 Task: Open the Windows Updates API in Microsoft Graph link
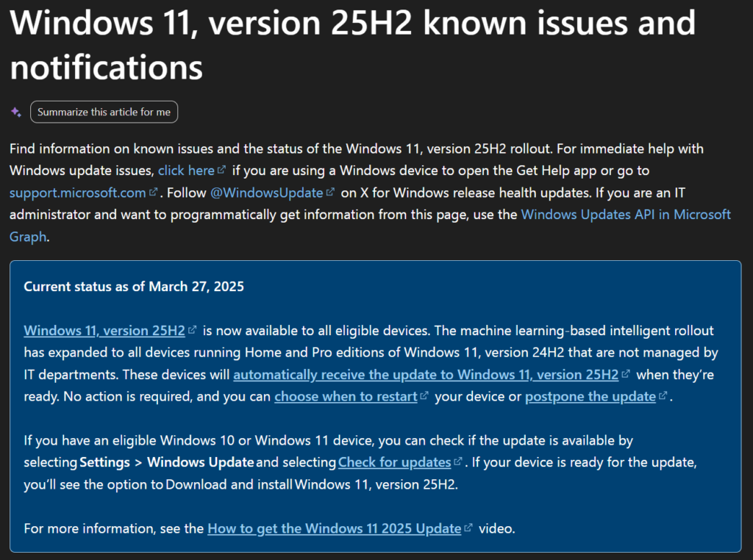point(626,215)
